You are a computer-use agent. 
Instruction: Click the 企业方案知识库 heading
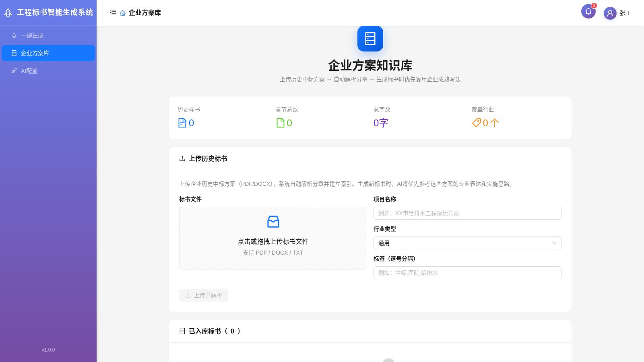point(370,65)
